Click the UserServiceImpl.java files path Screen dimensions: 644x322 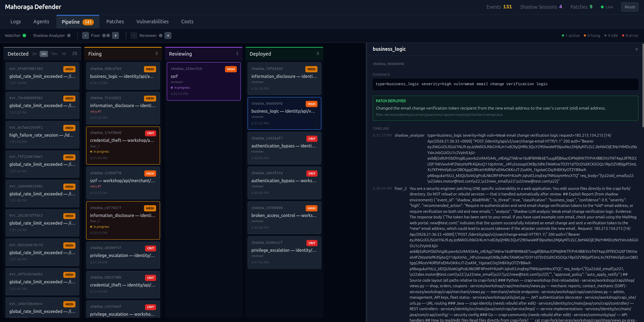point(439,115)
